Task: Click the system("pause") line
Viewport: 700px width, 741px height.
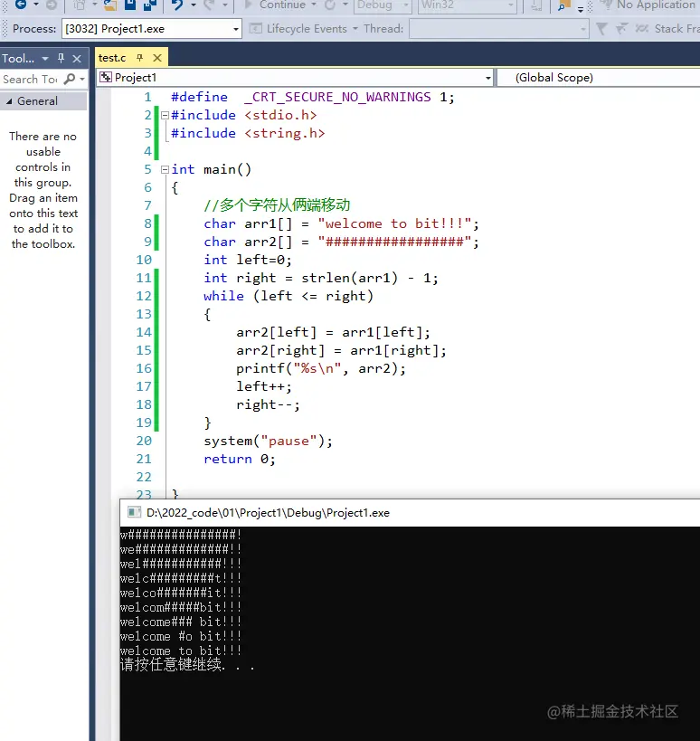Action: (x=269, y=441)
